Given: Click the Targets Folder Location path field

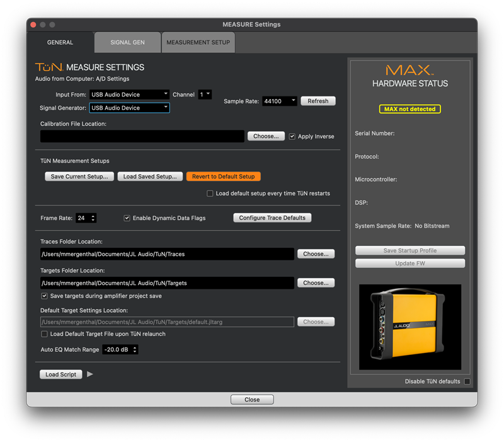Looking at the screenshot, I should pos(167,282).
